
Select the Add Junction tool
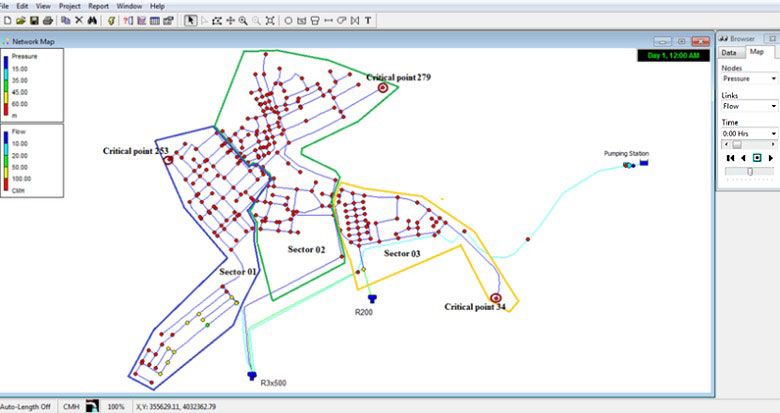pos(288,20)
